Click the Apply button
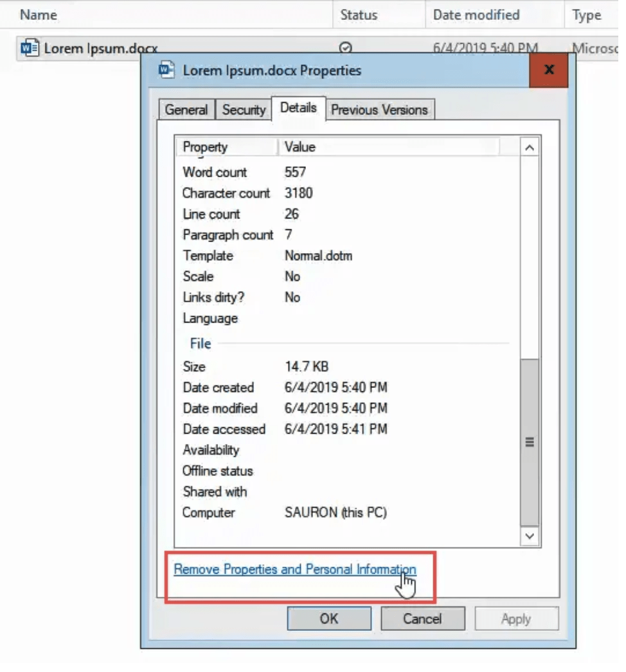The height and width of the screenshot is (672, 626). click(x=516, y=619)
